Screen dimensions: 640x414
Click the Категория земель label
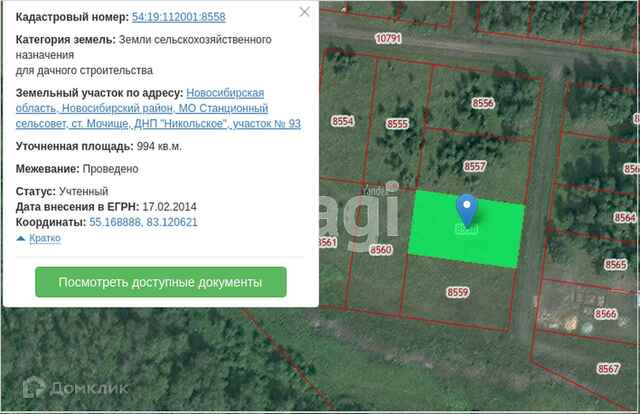click(65, 40)
